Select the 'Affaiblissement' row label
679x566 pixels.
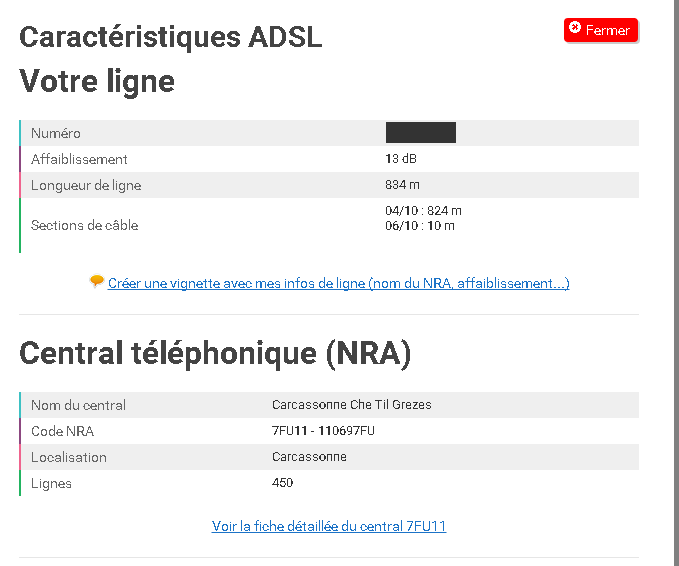(79, 159)
